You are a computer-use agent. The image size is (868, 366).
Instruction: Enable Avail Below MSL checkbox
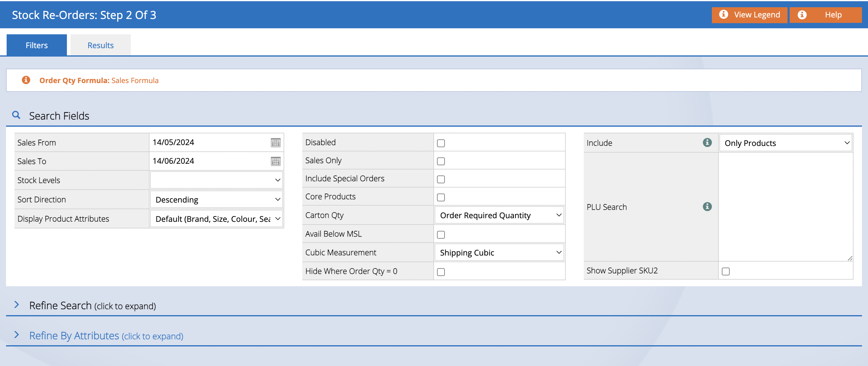441,235
